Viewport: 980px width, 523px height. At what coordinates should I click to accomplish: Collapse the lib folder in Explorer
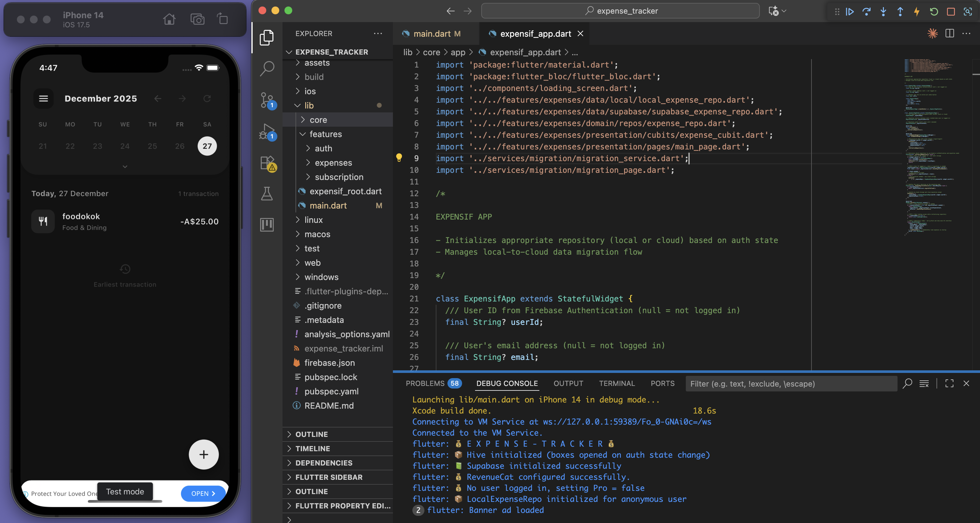click(x=298, y=106)
